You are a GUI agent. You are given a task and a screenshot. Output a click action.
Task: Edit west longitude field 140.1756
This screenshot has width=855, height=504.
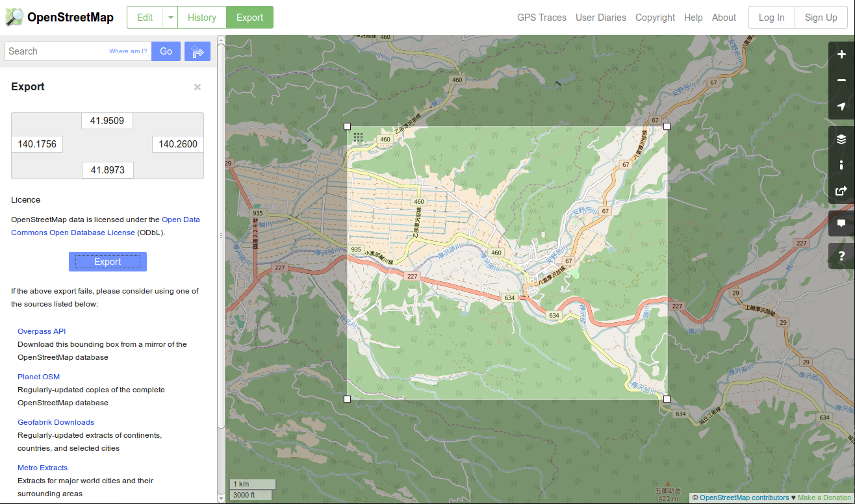(x=37, y=144)
